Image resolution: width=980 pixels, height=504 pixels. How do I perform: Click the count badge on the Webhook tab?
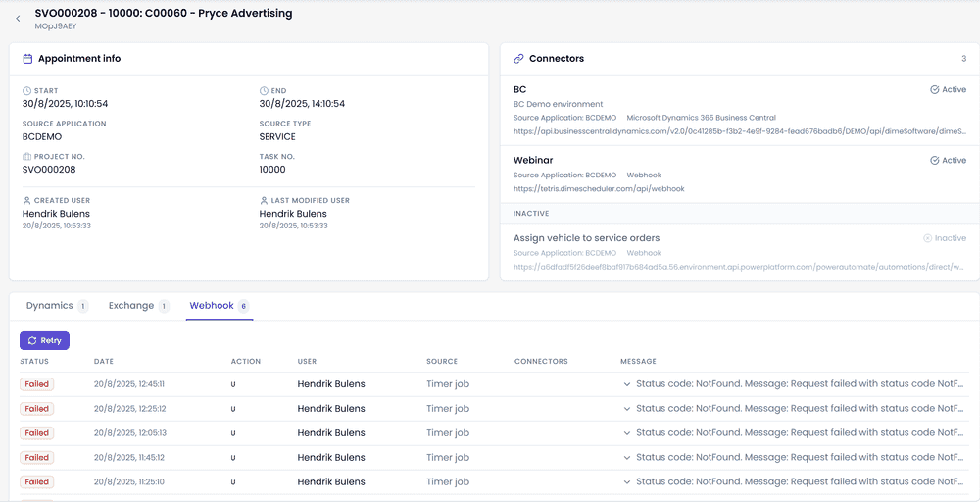[x=244, y=306]
